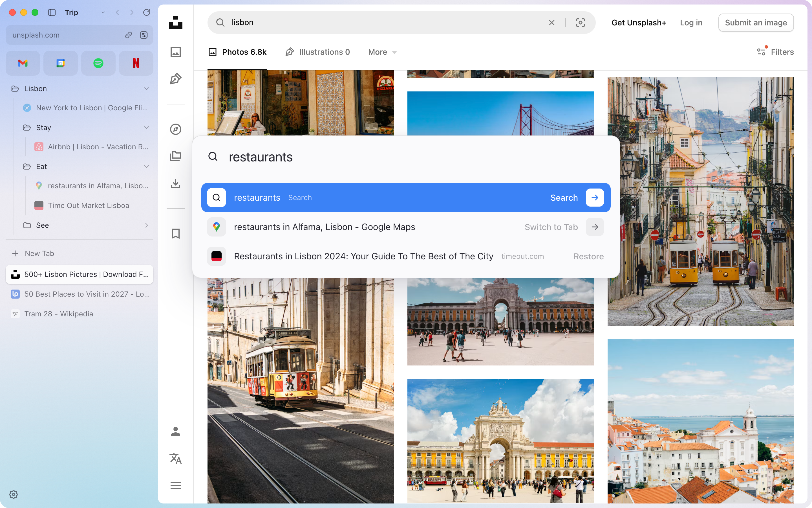Open the Trip space dropdown

pos(103,12)
